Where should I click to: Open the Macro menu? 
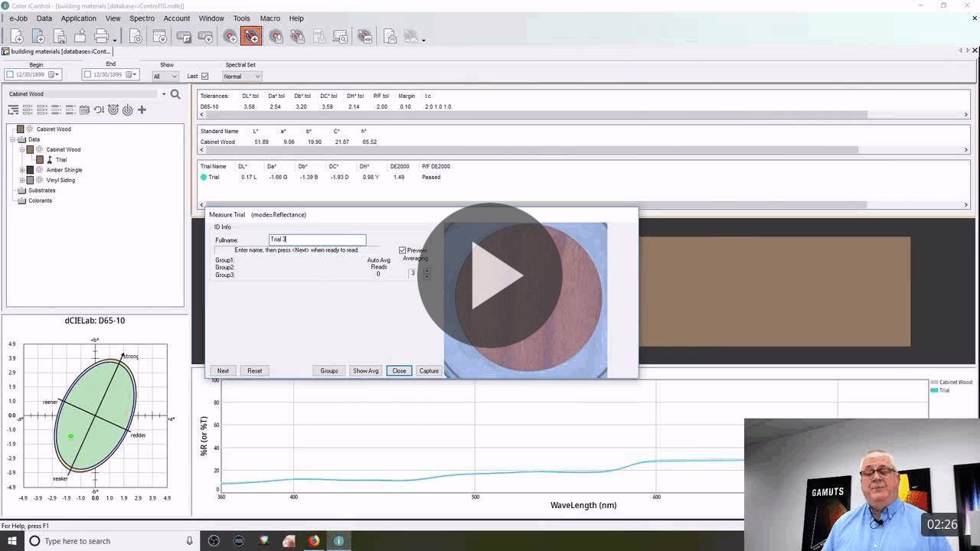(x=269, y=18)
